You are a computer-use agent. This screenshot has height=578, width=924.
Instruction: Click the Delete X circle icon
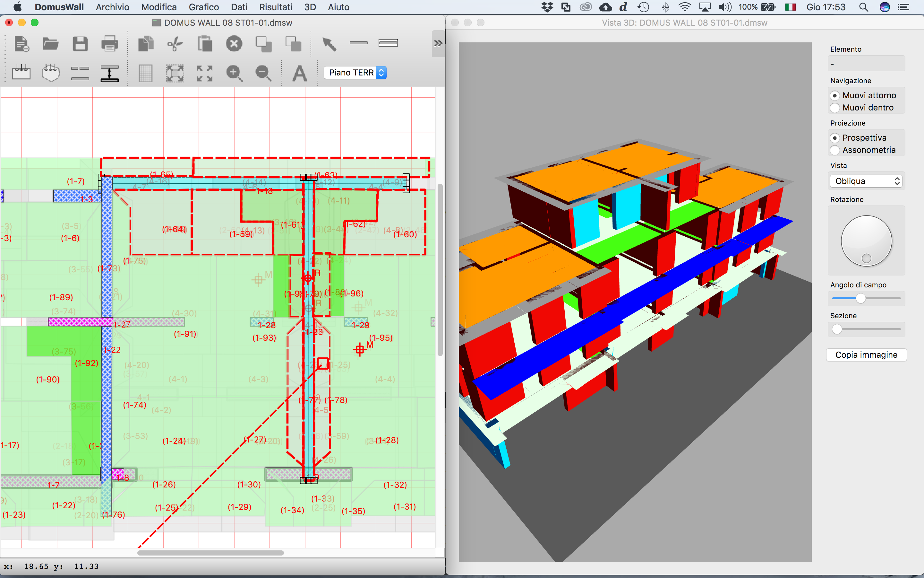[x=234, y=44]
